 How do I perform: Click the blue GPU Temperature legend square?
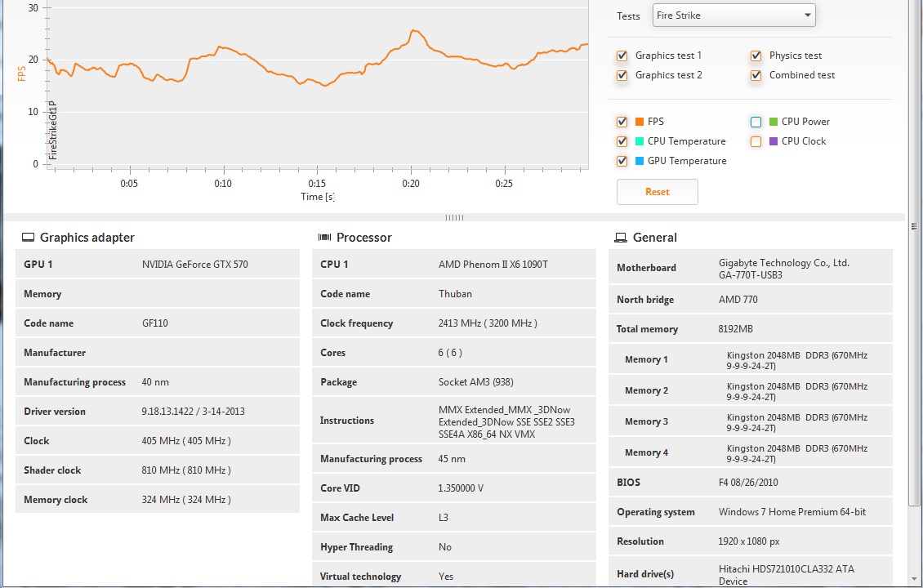[x=640, y=161]
